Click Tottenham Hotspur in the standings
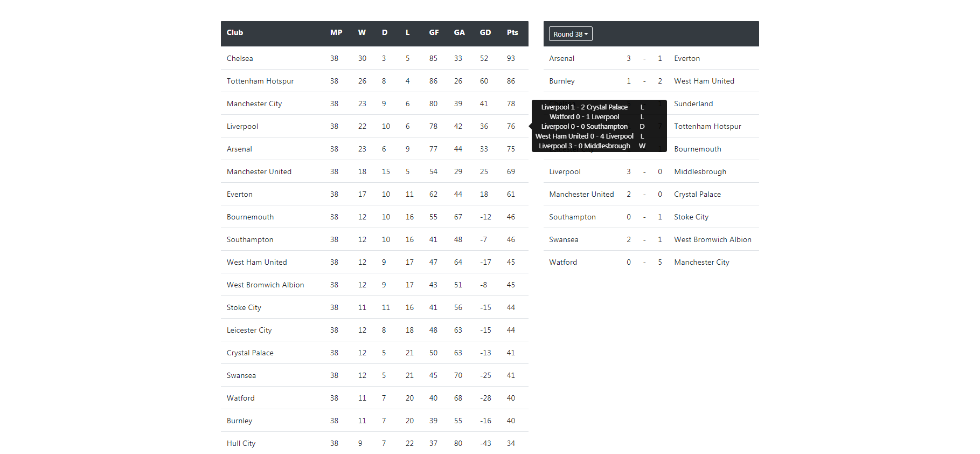Viewport: 980px width, 454px height. click(260, 81)
